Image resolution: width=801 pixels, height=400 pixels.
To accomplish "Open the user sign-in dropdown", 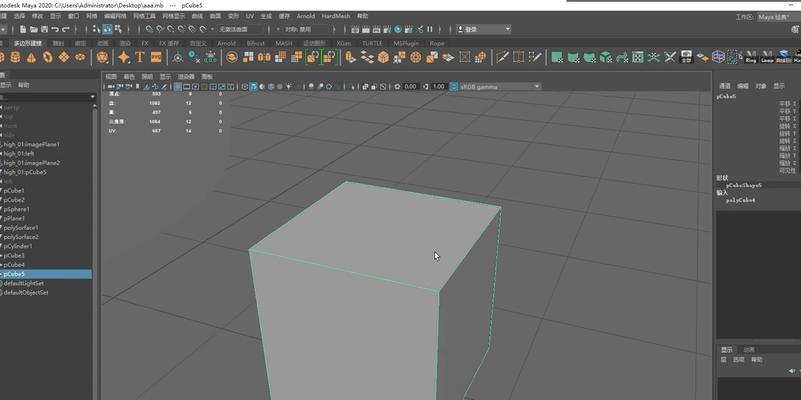I will click(484, 30).
